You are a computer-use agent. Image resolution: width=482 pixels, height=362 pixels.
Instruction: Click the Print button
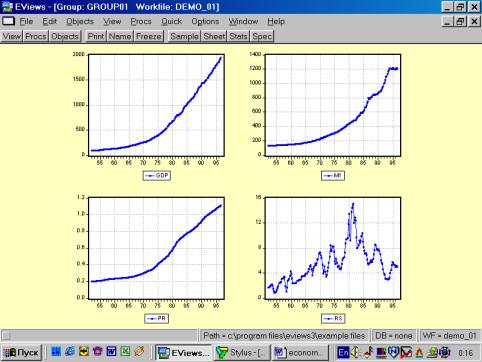[x=96, y=36]
